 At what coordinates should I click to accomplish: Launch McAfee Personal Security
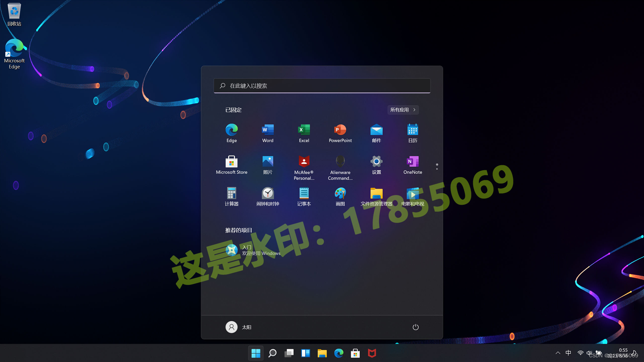pyautogui.click(x=304, y=168)
